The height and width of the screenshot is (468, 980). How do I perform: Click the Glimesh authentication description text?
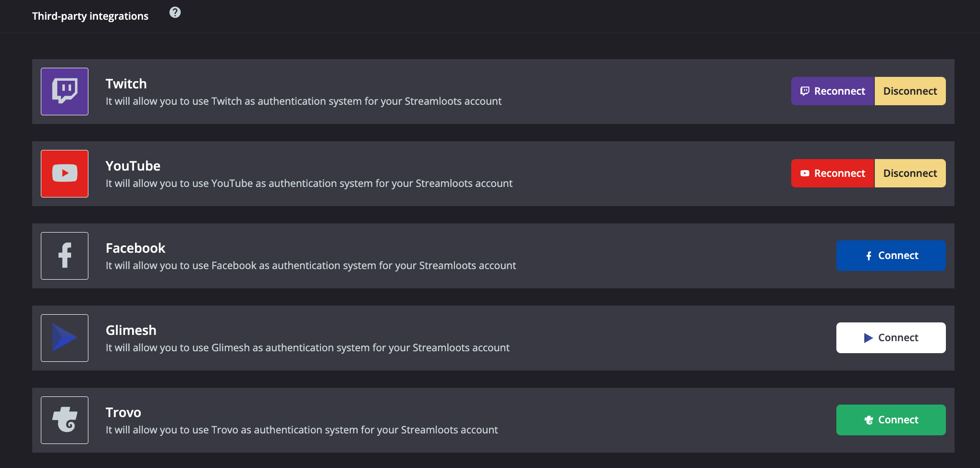(307, 348)
